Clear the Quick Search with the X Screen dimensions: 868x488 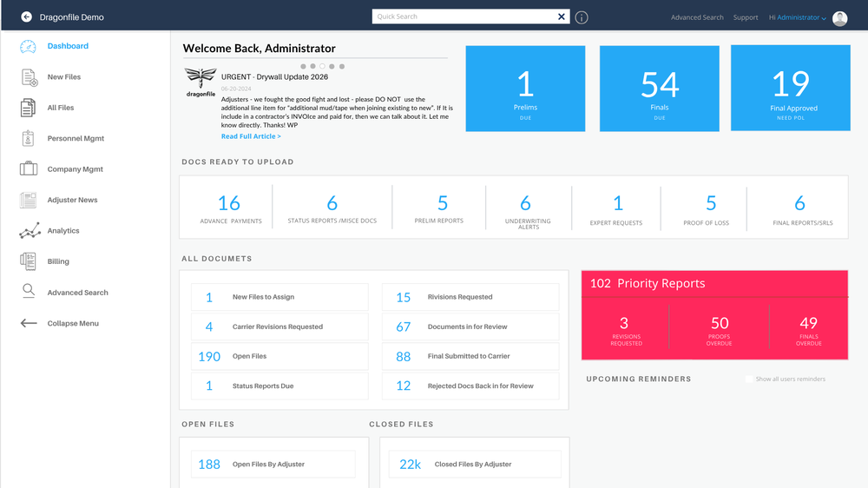(562, 16)
